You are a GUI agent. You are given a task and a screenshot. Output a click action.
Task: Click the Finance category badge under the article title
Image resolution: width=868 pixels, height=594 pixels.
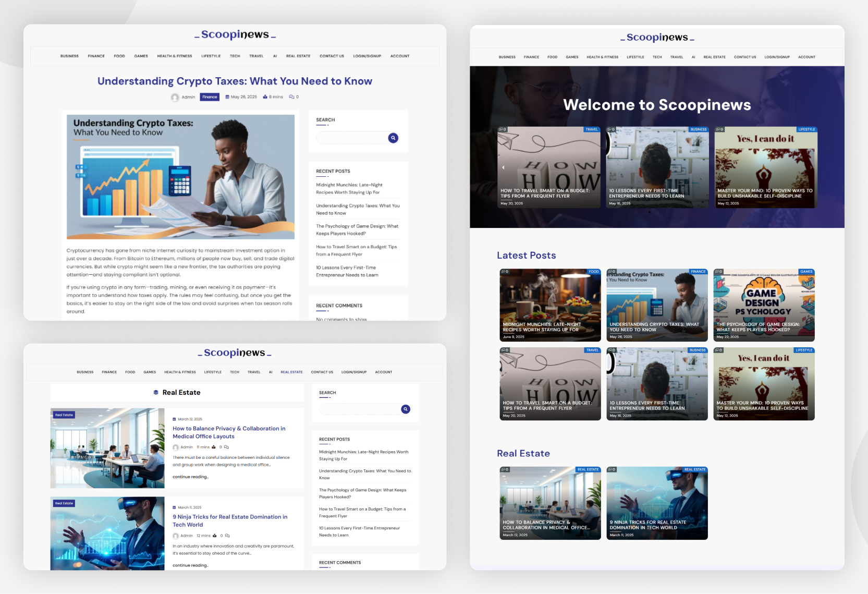(x=210, y=97)
